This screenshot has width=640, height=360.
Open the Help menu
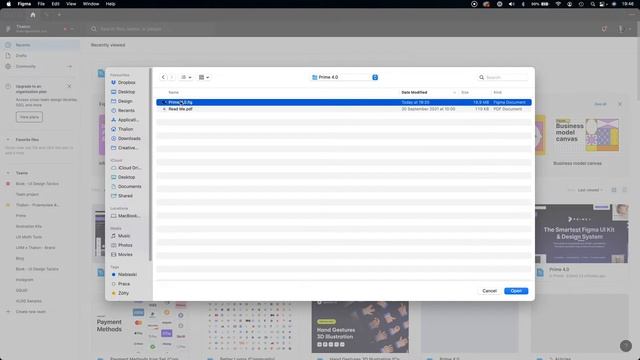tap(110, 4)
